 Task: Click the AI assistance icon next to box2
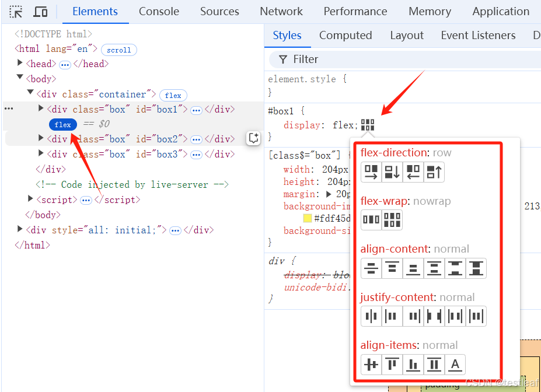[254, 139]
